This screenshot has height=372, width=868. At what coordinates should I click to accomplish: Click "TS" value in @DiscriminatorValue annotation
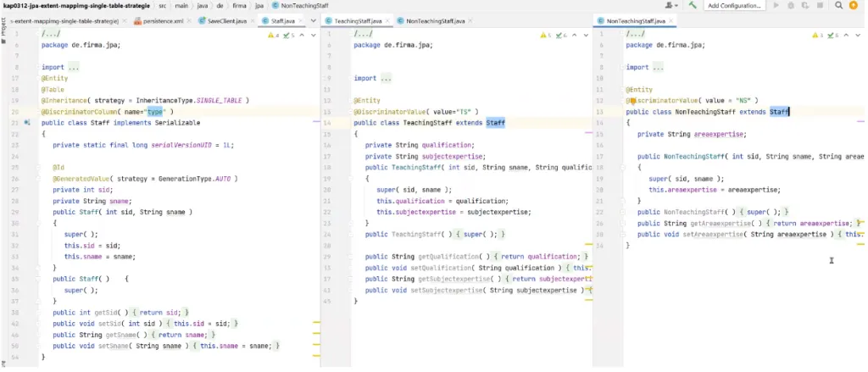(x=463, y=112)
